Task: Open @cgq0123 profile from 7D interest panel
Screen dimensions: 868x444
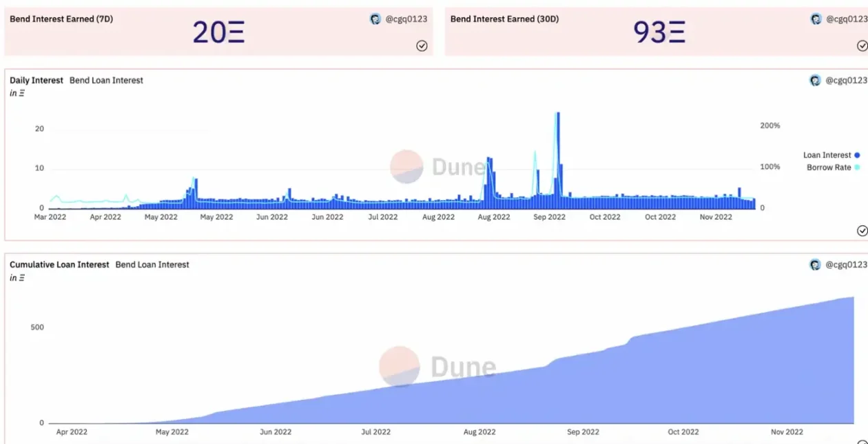Action: coord(406,19)
